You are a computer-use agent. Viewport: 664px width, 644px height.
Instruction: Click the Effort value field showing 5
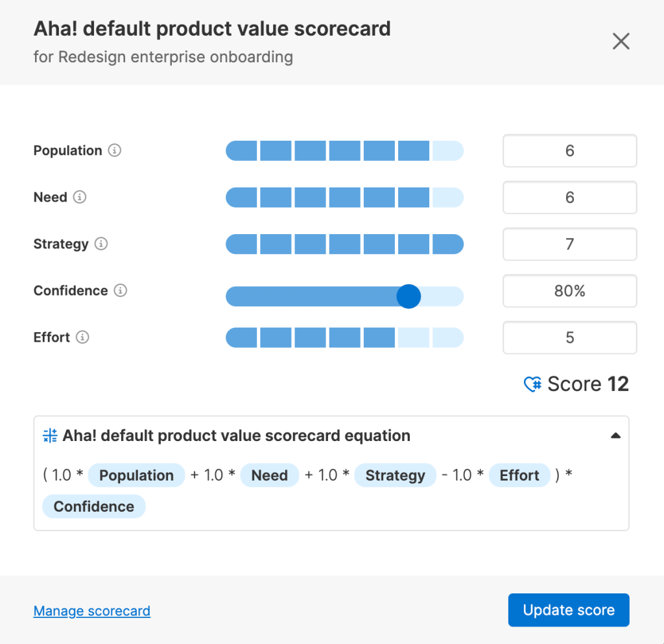coord(569,338)
